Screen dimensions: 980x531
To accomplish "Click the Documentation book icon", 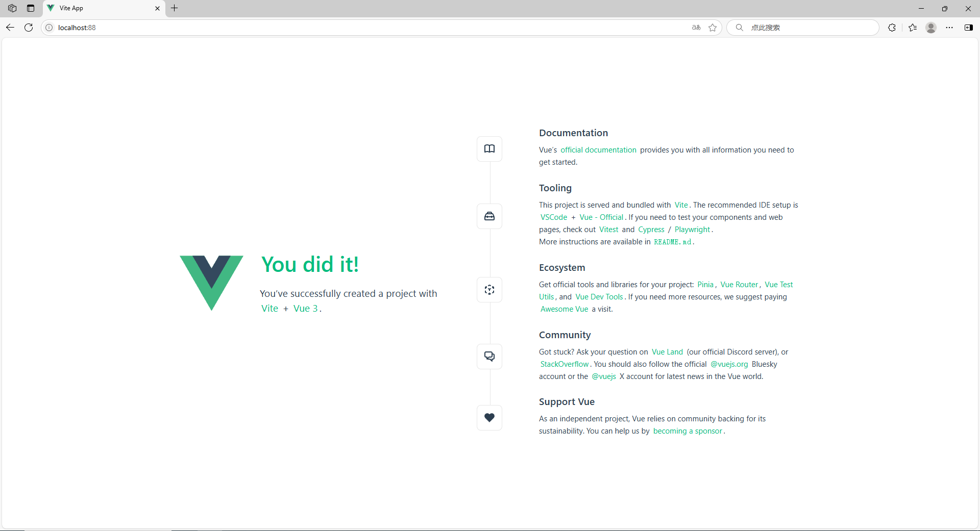I will [489, 149].
